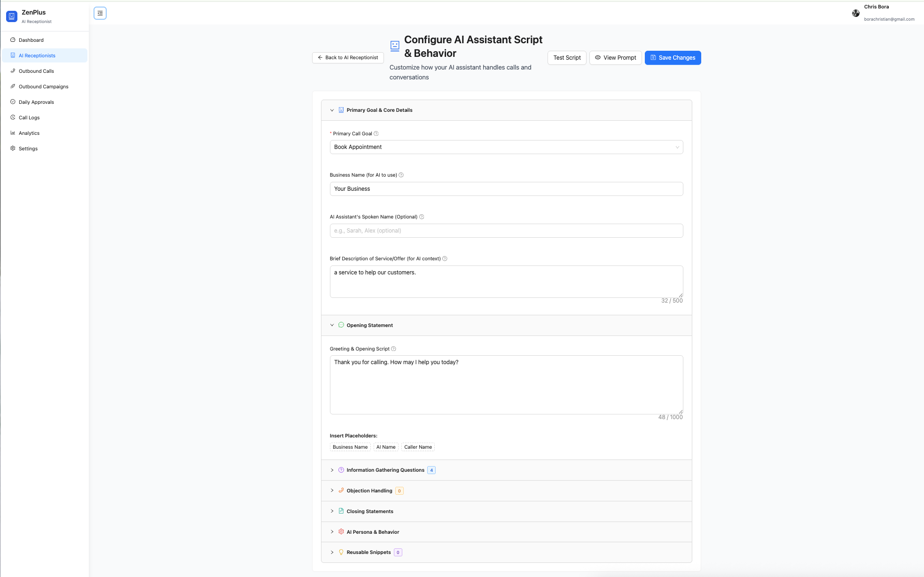
Task: Open Settings via the gear icon
Action: (13, 148)
